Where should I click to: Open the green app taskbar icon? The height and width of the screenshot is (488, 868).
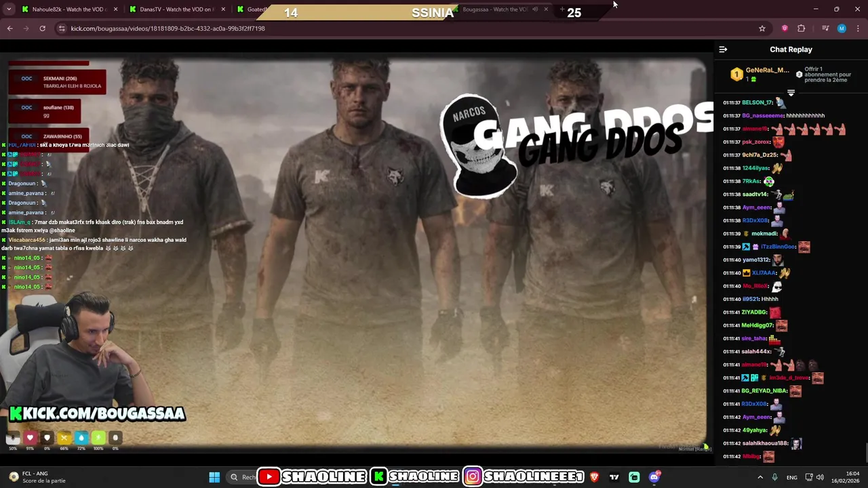634,477
